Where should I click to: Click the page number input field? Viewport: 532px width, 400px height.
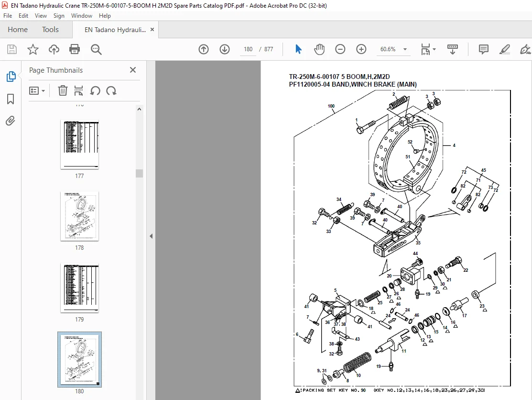point(248,49)
